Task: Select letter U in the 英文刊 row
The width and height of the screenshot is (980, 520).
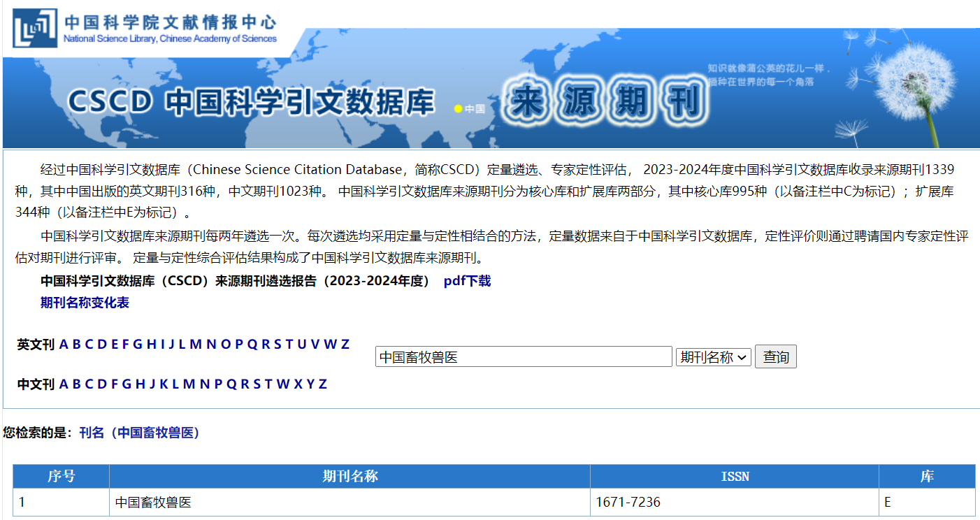Action: click(x=301, y=345)
